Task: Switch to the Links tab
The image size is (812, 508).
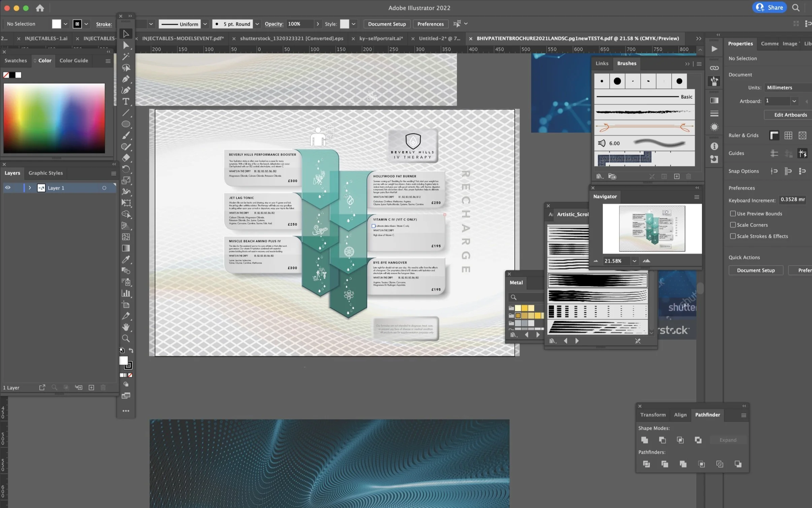Action: (602, 63)
